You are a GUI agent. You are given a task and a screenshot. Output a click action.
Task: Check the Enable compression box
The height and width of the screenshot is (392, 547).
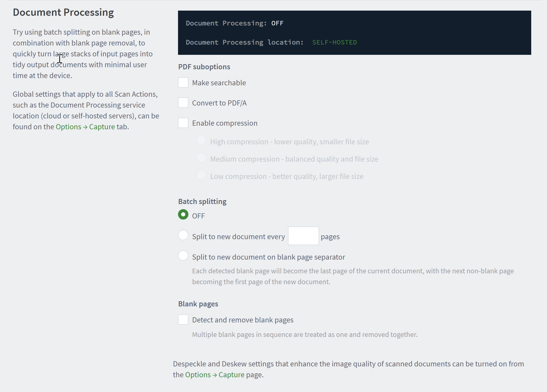pyautogui.click(x=183, y=123)
